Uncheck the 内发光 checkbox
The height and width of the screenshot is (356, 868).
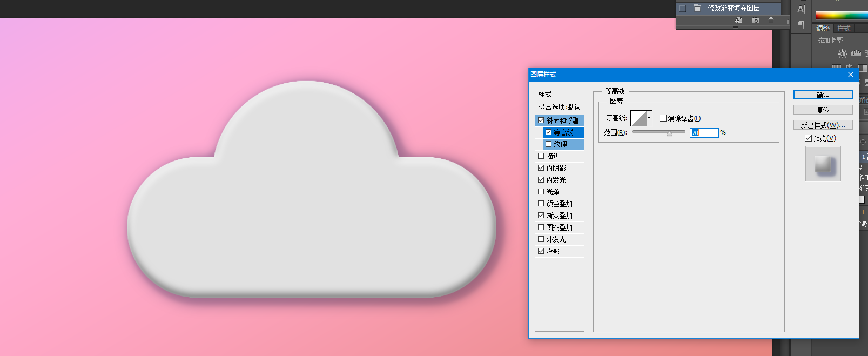tap(541, 180)
